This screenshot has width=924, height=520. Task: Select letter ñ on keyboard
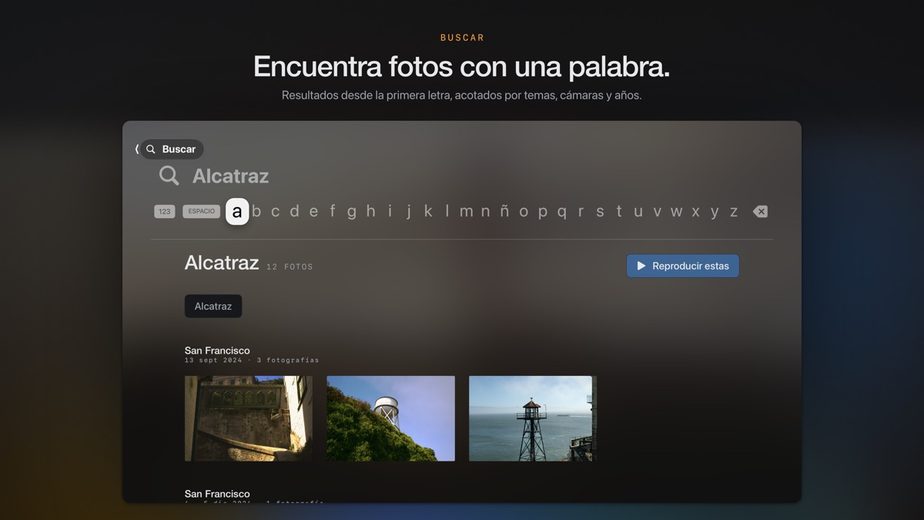coord(504,211)
